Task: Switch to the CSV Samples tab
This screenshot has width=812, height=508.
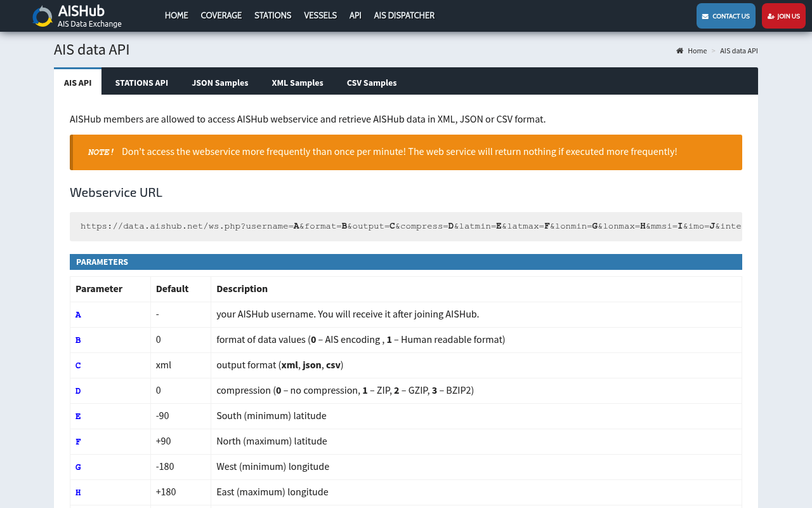Action: tap(372, 83)
